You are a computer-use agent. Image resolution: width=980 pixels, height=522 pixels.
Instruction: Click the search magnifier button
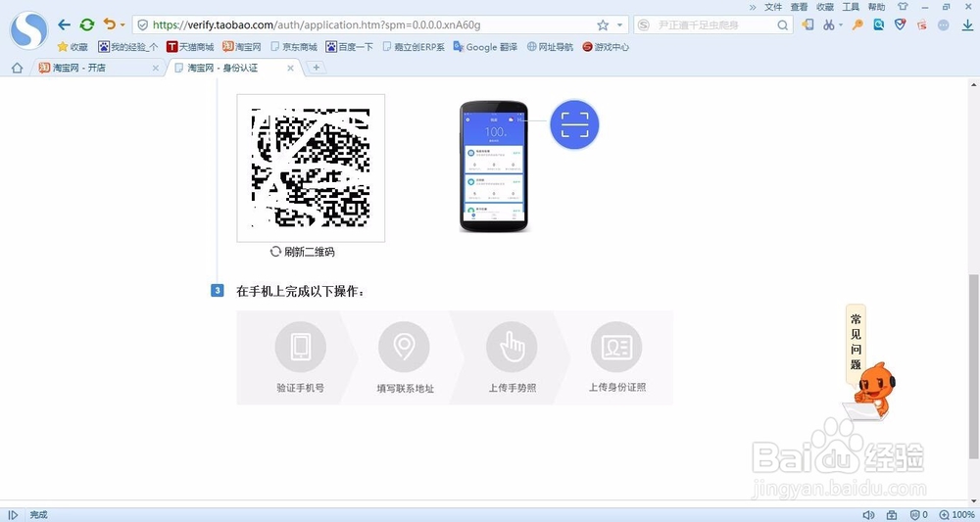(782, 25)
